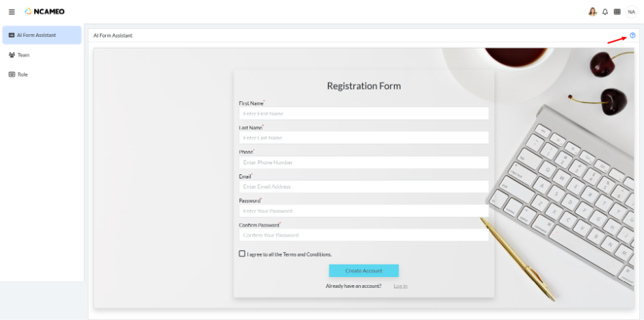Click the Email address field

point(364,186)
